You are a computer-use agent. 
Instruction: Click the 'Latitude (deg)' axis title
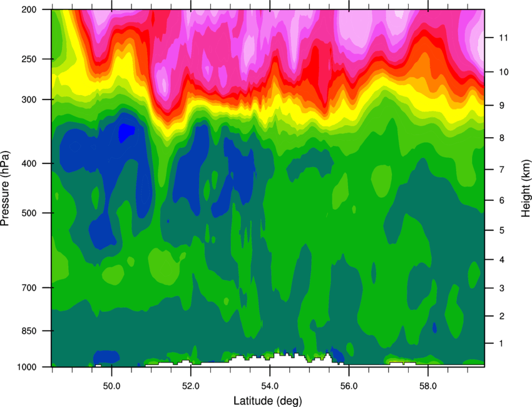268,401
